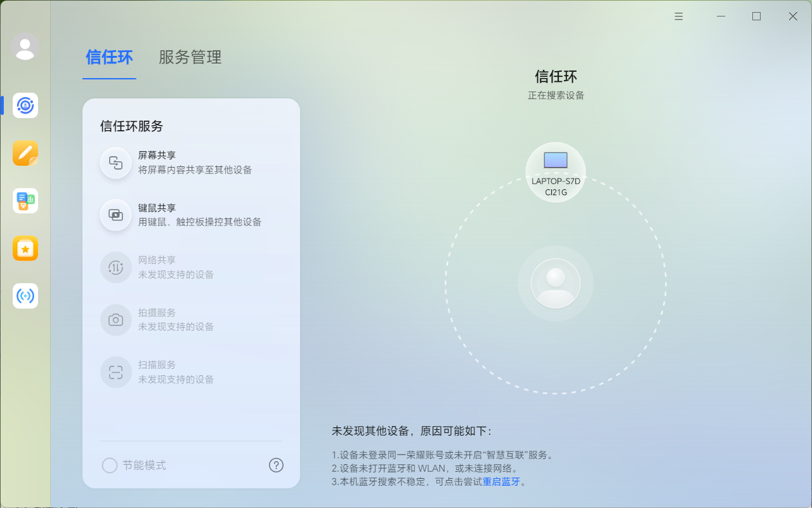
Task: Click the central user avatar in circle
Action: click(556, 283)
